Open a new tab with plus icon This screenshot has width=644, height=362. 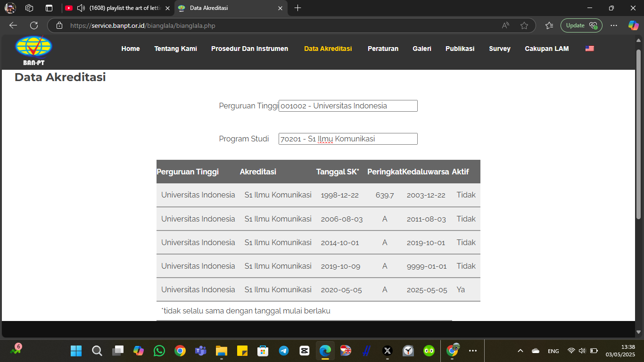click(297, 8)
